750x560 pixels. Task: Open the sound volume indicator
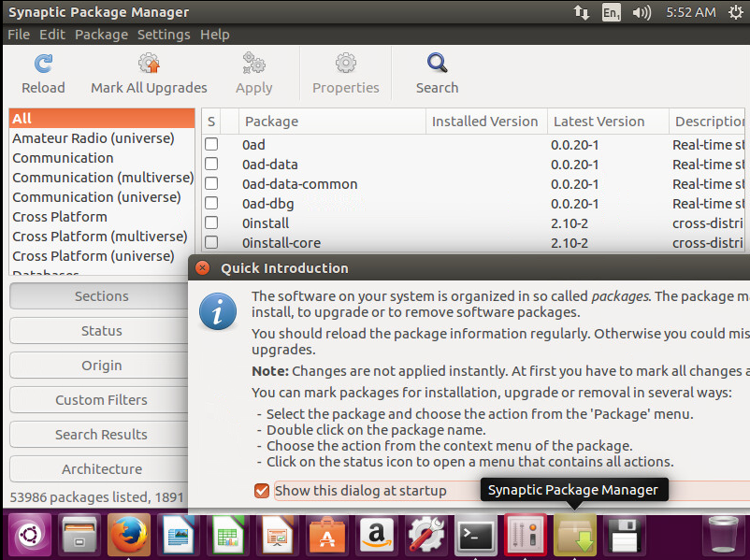pos(641,12)
